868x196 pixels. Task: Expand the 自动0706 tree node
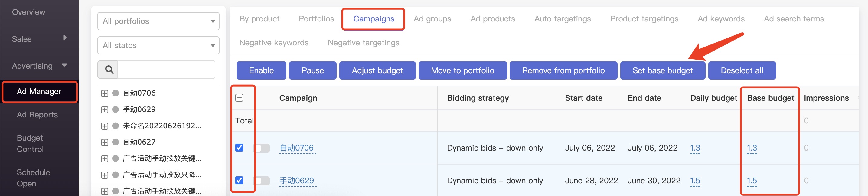tap(104, 94)
